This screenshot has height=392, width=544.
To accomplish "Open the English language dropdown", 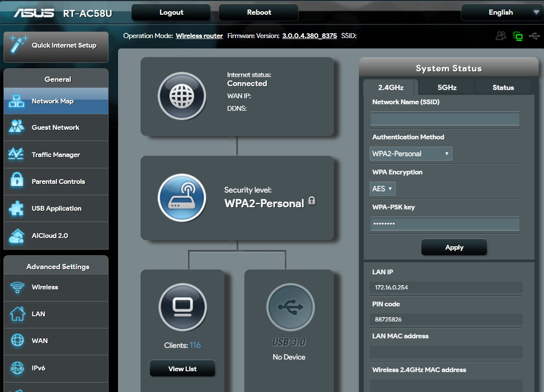I will [502, 13].
